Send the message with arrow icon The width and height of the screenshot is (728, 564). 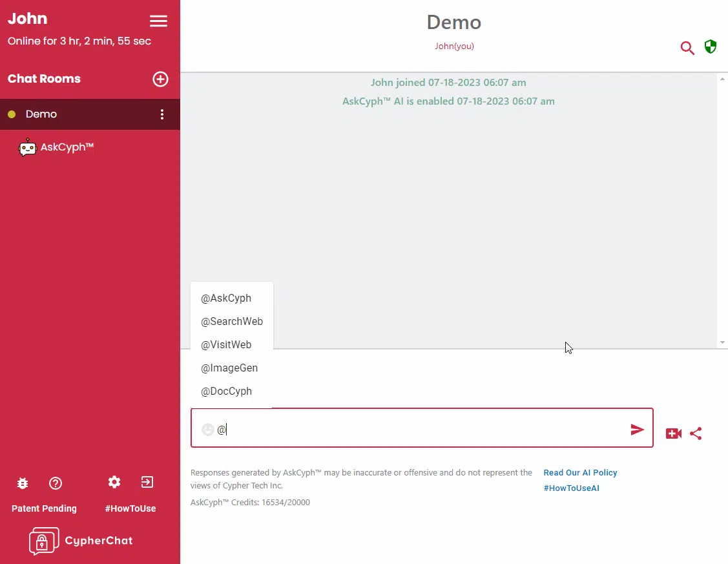point(637,430)
